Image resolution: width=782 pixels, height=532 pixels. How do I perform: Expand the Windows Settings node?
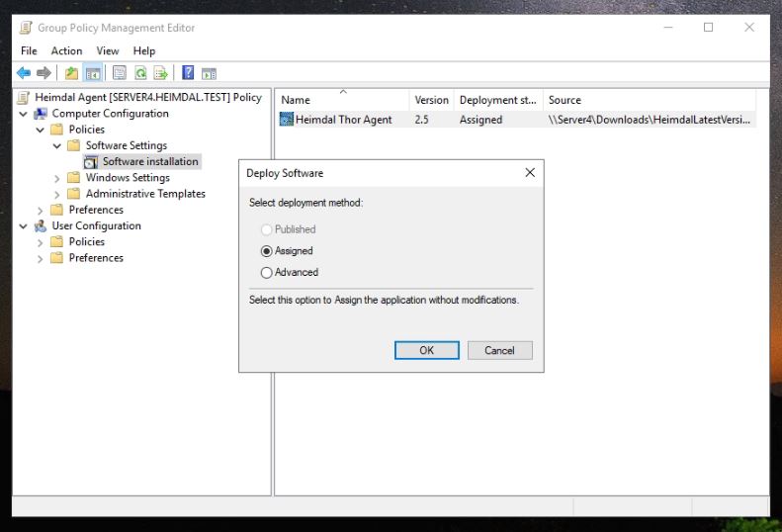[57, 178]
